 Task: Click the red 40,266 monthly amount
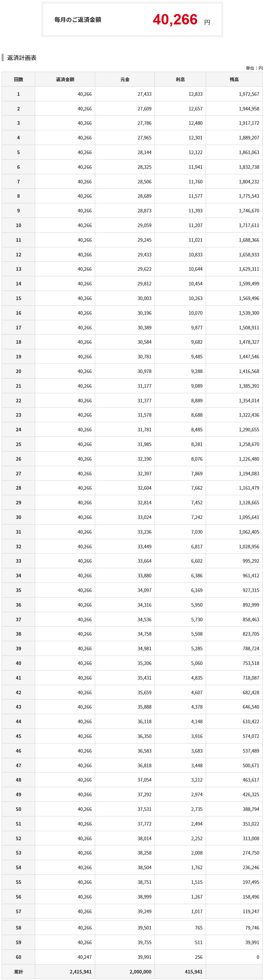pyautogui.click(x=175, y=20)
